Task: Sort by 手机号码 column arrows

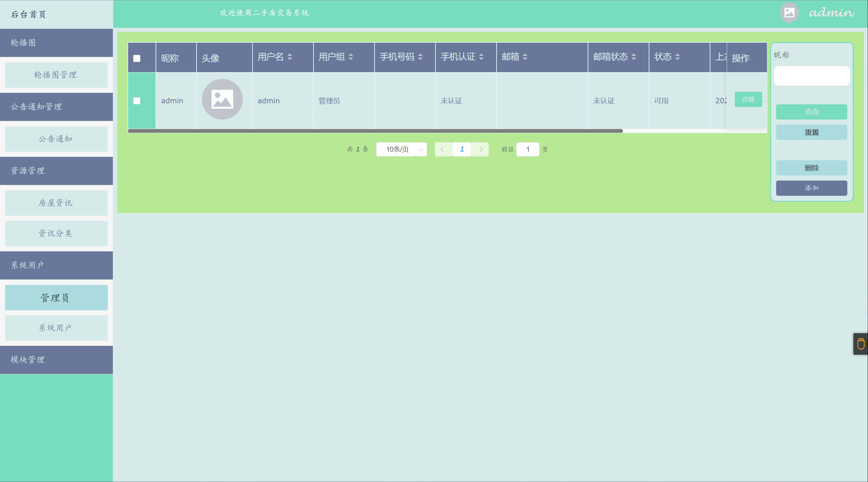Action: pos(420,57)
